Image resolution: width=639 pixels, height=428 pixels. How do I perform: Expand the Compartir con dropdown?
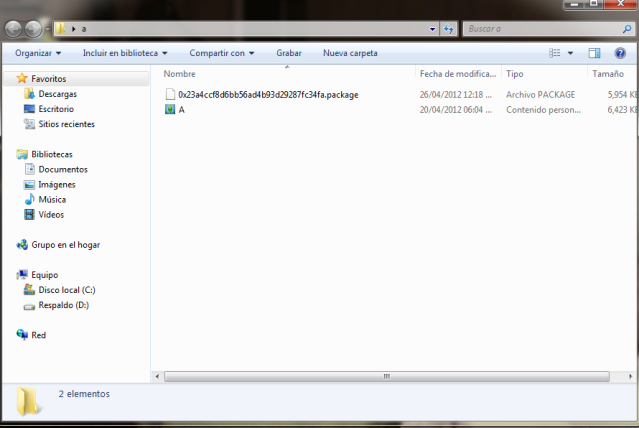[222, 53]
